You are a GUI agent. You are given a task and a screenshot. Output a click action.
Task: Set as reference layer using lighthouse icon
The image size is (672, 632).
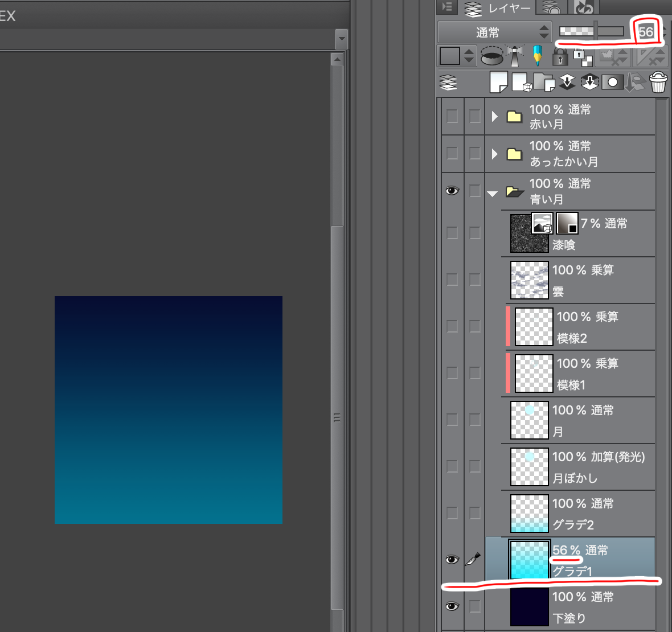(515, 56)
